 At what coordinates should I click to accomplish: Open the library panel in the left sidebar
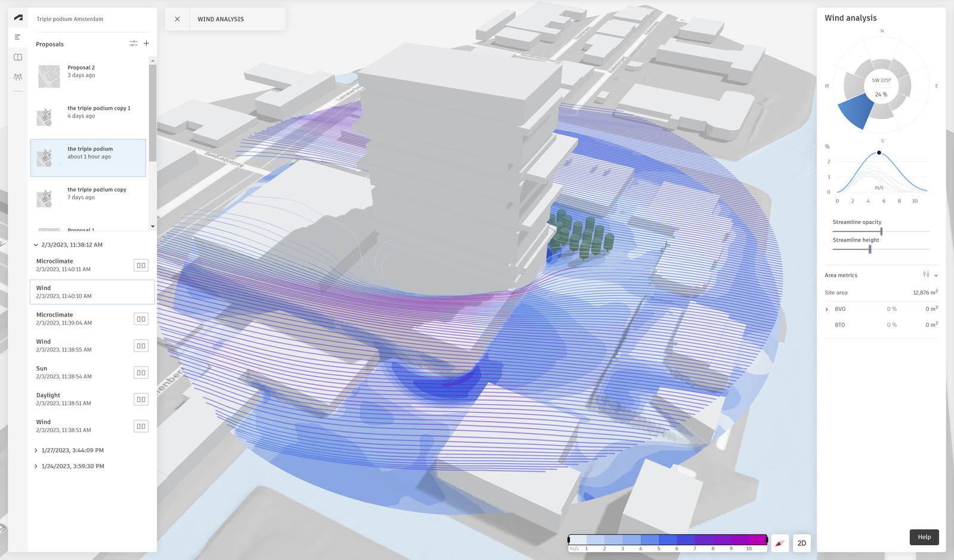[x=17, y=57]
